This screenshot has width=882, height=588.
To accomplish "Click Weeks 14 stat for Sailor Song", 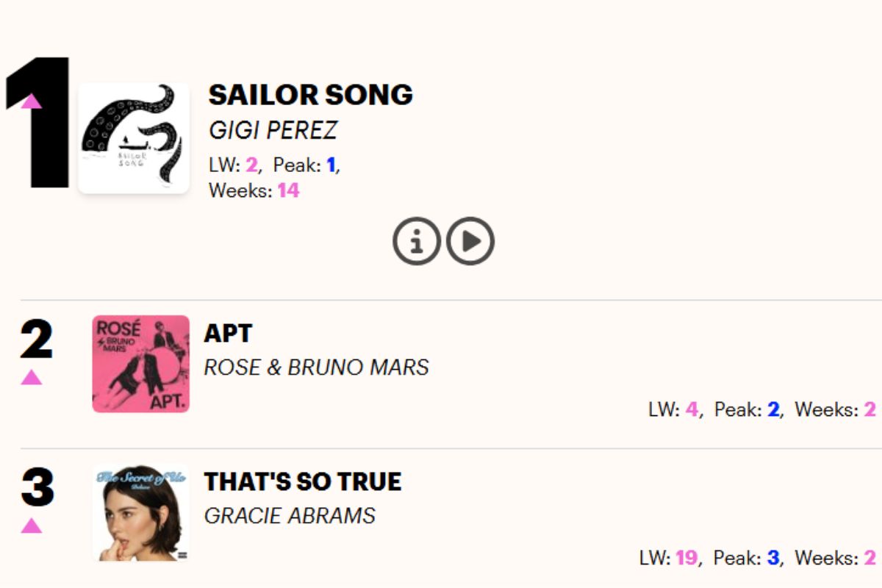I will [254, 191].
